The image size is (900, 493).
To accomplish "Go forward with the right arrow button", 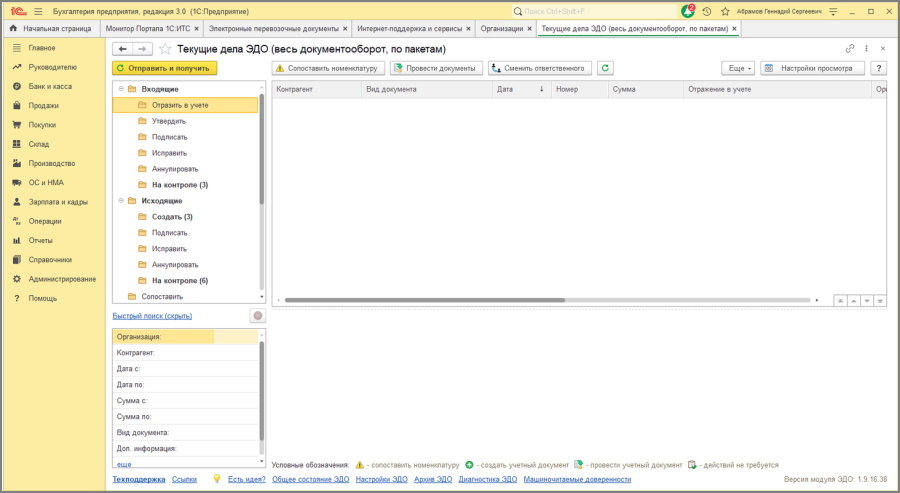I will 142,49.
